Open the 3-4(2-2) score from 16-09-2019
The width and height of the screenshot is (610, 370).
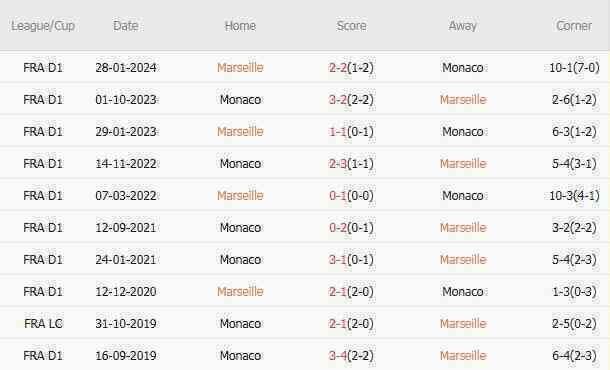point(351,355)
